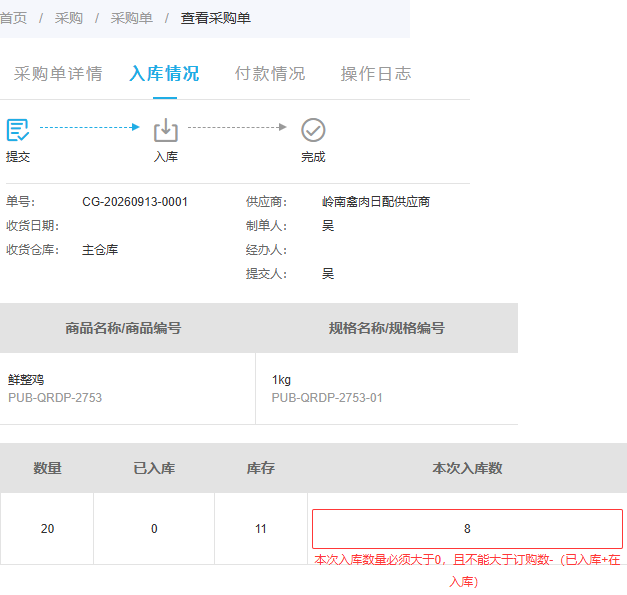
Task: Click supplier name 岭南禽肉日配供应商
Action: (x=376, y=202)
